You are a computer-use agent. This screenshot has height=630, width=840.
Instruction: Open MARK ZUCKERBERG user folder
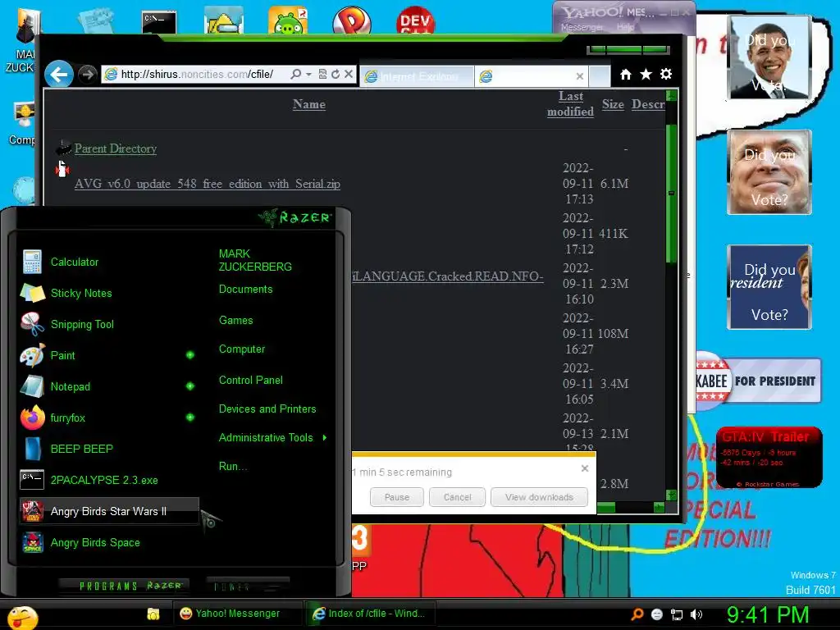click(255, 260)
